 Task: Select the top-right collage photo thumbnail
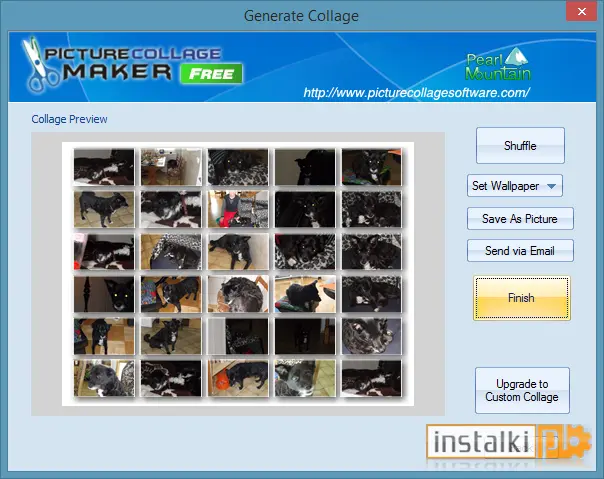371,167
